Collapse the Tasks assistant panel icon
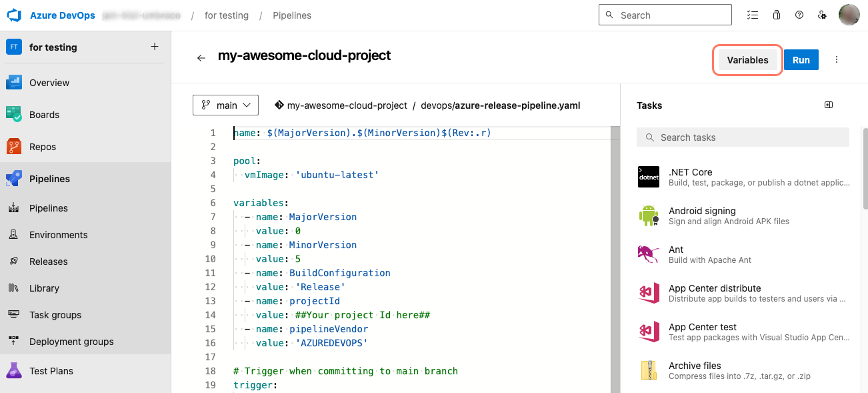Screen dimensions: 868x393 pos(828,105)
